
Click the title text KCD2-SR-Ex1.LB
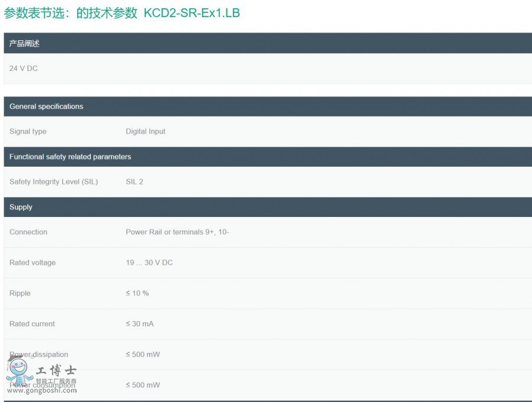point(192,13)
